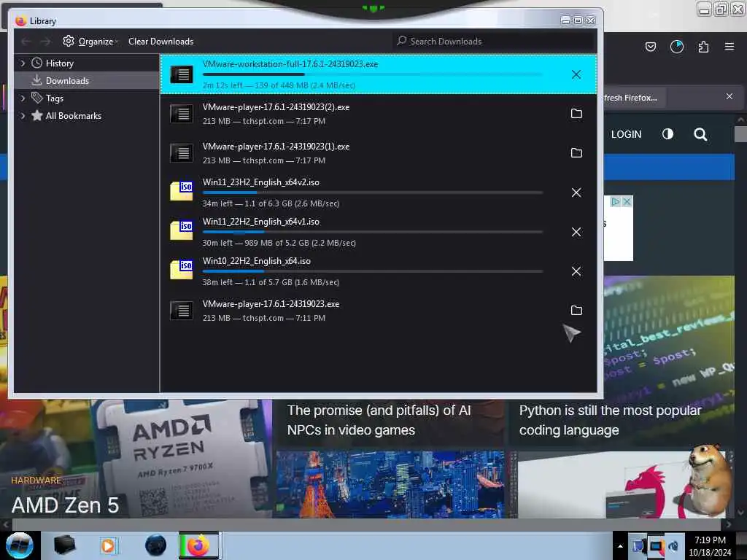Open media player taskbar icon

coord(108,545)
